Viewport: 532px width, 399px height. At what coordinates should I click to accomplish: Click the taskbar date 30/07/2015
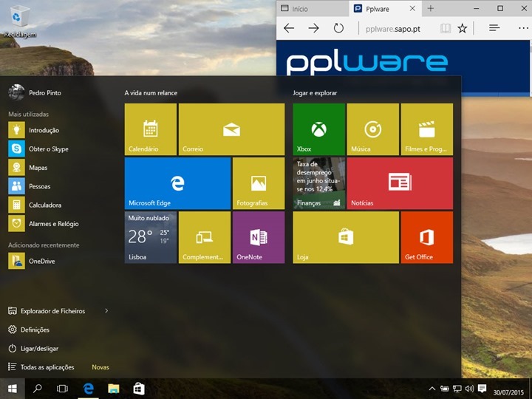tap(508, 392)
